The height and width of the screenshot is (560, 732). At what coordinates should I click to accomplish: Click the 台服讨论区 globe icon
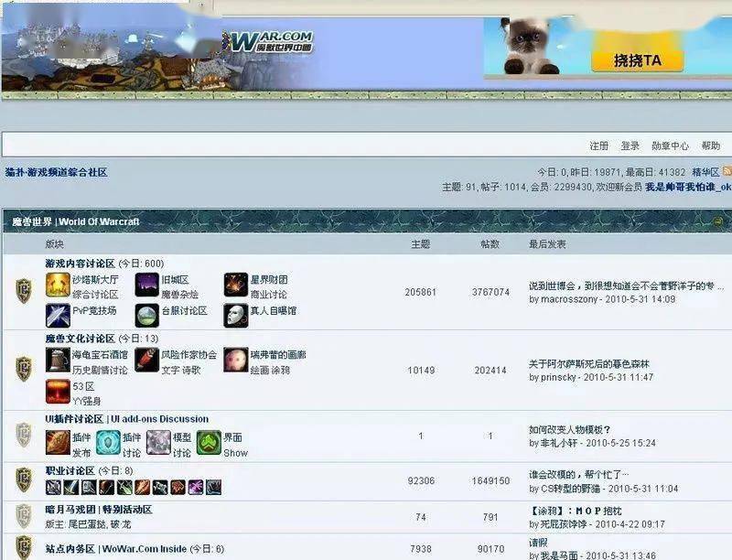[x=146, y=316]
